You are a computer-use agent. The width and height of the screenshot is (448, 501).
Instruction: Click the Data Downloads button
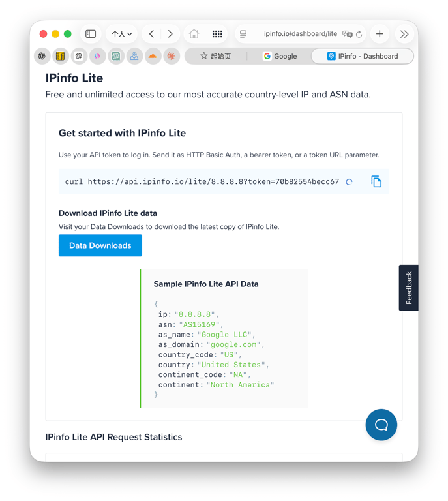click(x=100, y=245)
